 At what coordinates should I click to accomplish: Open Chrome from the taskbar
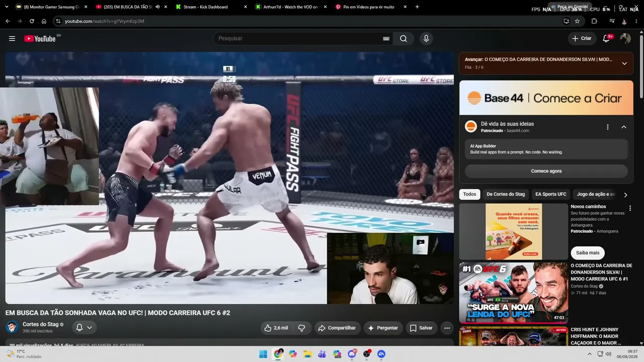click(x=278, y=354)
